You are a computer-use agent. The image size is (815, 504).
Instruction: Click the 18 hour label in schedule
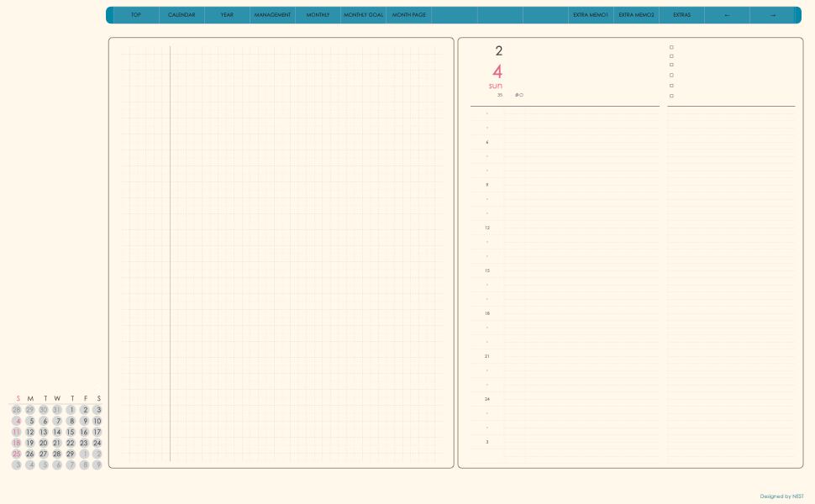[487, 313]
